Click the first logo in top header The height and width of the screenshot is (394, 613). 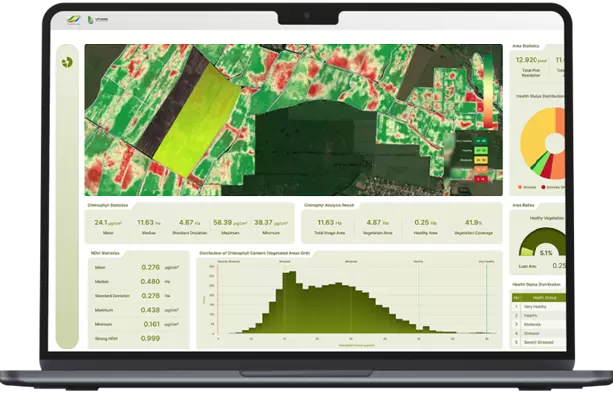[x=73, y=20]
